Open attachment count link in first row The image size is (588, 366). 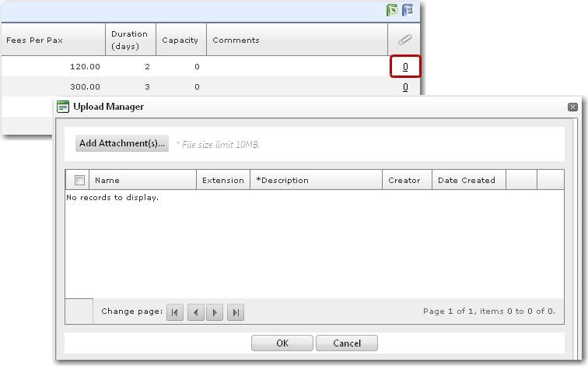tap(404, 67)
